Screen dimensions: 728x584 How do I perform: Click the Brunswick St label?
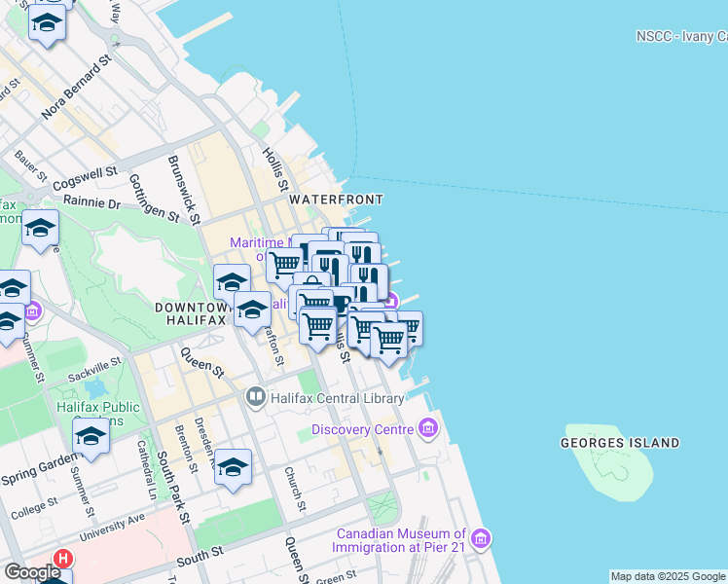click(x=184, y=190)
